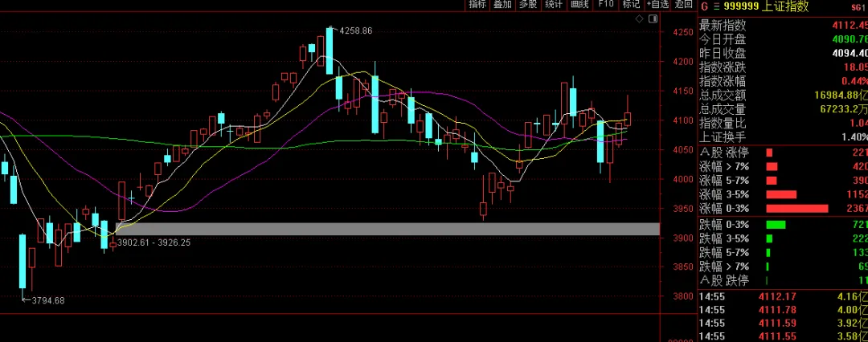Click the 14:55 tick at 4111.55
Viewport: 868px width, 342px height.
click(x=783, y=336)
